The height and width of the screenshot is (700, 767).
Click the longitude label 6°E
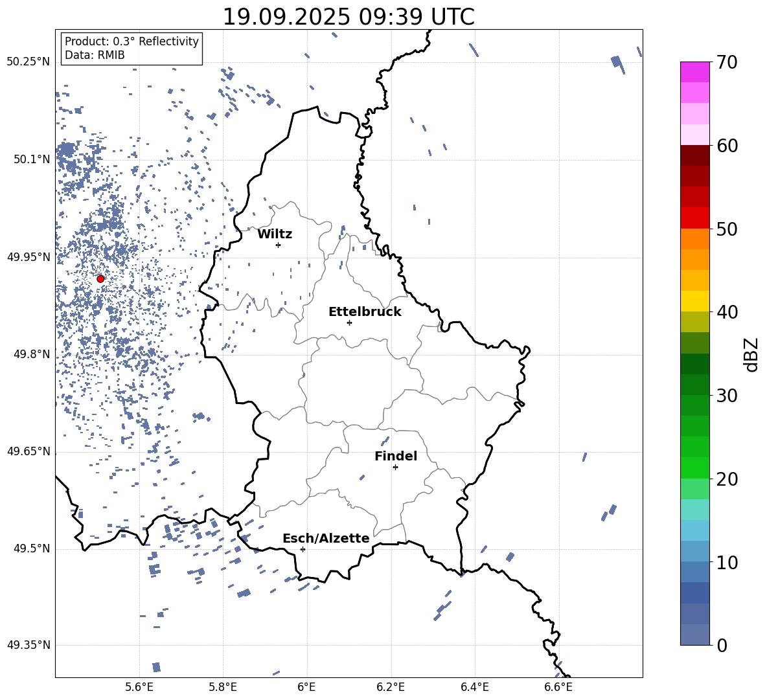tap(306, 687)
